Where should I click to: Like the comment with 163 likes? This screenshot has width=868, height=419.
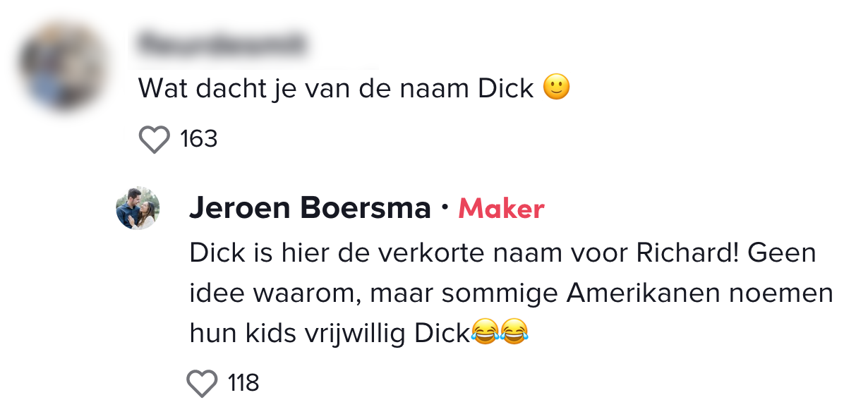pos(155,139)
